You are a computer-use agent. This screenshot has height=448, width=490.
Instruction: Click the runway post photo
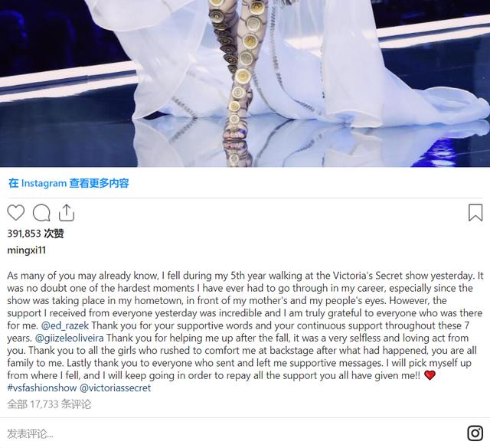click(245, 83)
